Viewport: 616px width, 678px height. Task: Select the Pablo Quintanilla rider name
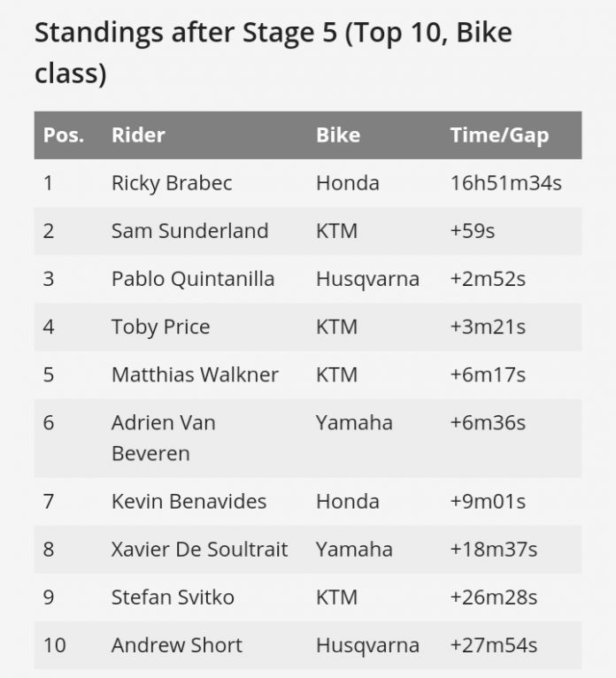[x=193, y=279]
